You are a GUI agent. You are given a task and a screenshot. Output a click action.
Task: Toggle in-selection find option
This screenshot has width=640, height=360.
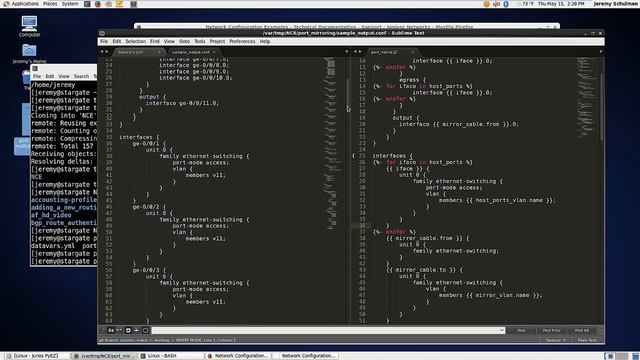click(x=136, y=330)
